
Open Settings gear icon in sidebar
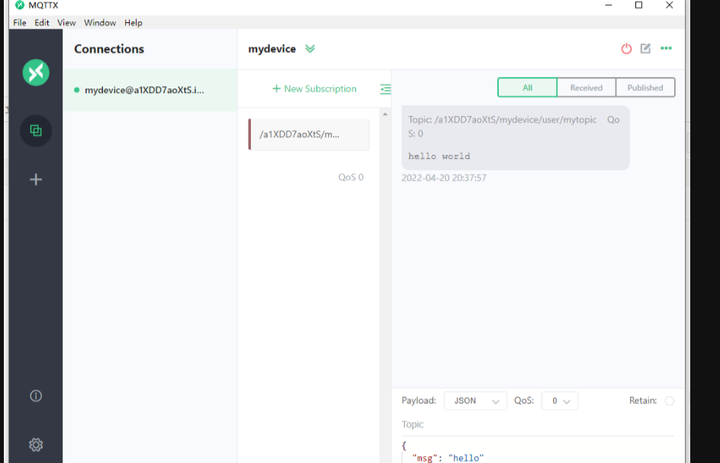(36, 445)
